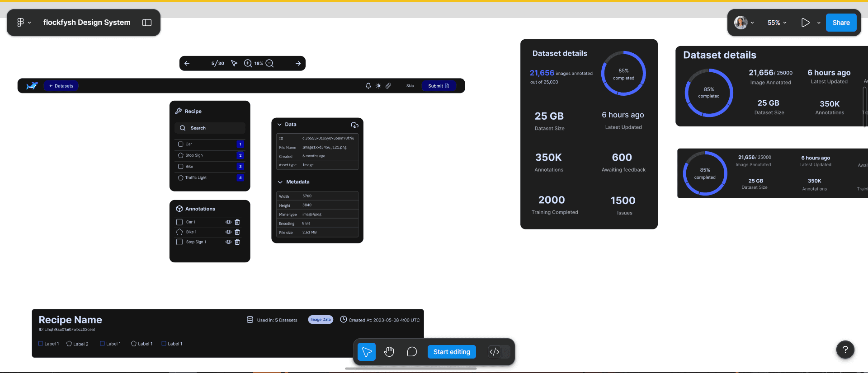Collapse the Data section
Image resolution: width=868 pixels, height=373 pixels.
tap(280, 125)
